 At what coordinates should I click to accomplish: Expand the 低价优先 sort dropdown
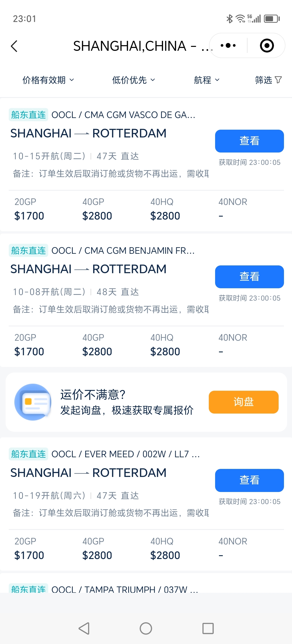pyautogui.click(x=134, y=80)
